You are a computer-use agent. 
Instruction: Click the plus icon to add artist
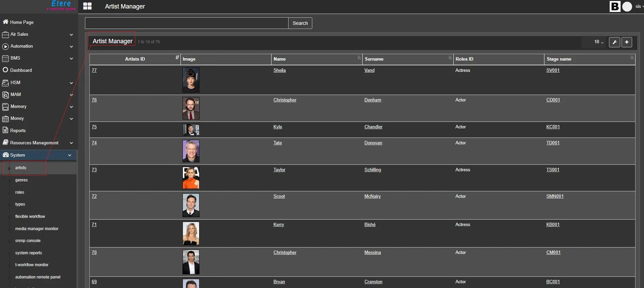(x=627, y=42)
